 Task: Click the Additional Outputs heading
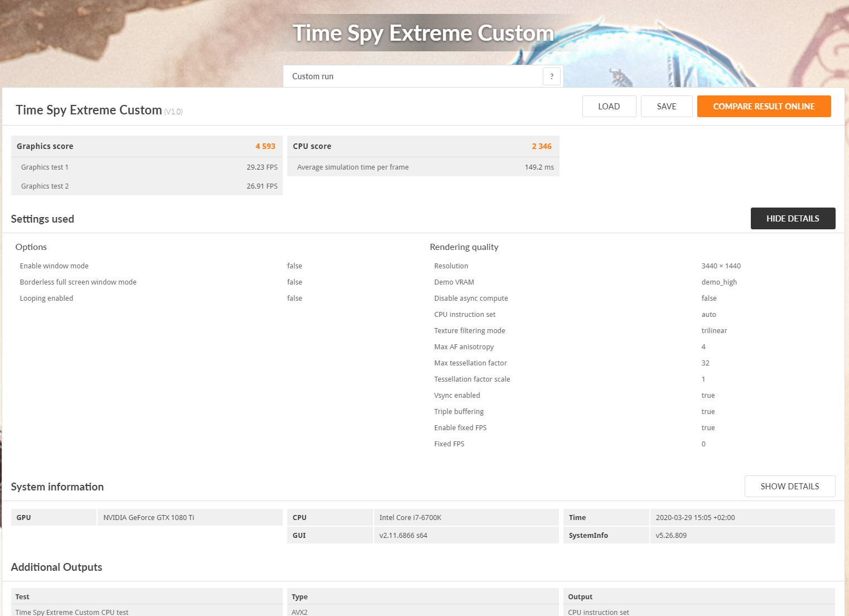coord(57,567)
